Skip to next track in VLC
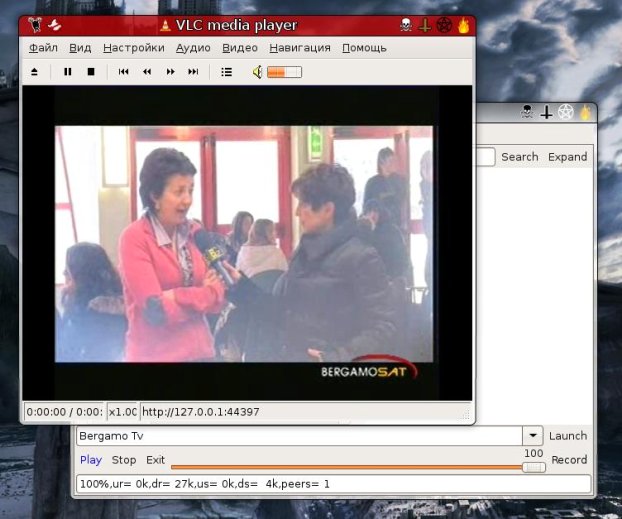The height and width of the screenshot is (519, 622). (193, 72)
